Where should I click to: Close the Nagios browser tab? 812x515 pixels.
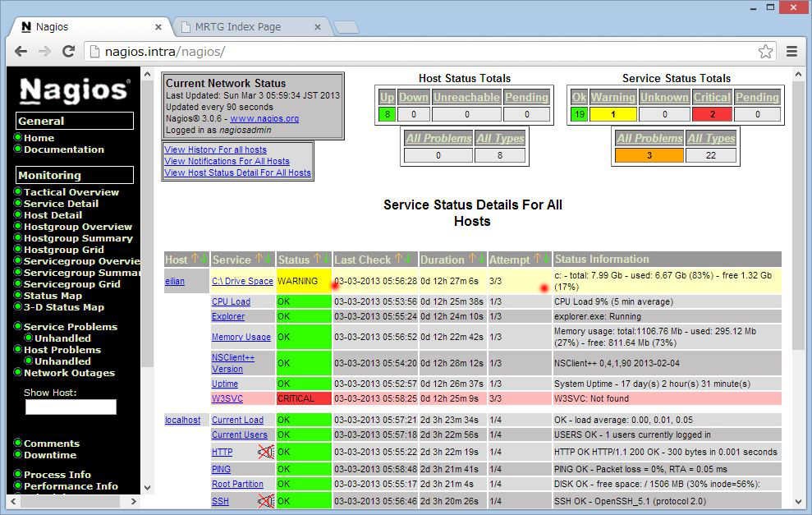click(x=158, y=27)
